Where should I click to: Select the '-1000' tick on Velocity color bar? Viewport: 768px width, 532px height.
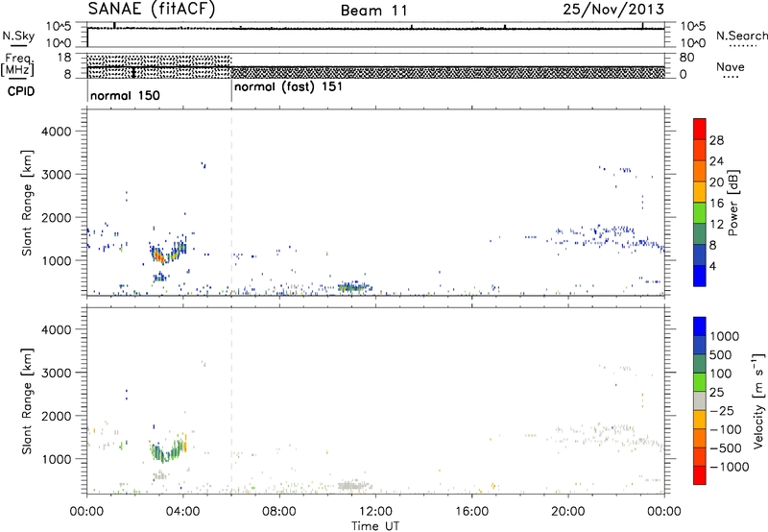pyautogui.click(x=729, y=467)
